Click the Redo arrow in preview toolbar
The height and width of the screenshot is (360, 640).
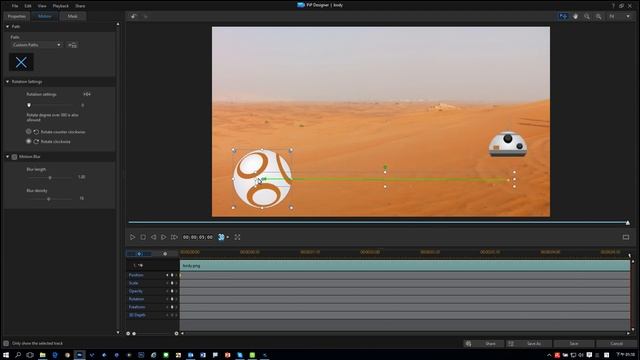click(145, 16)
